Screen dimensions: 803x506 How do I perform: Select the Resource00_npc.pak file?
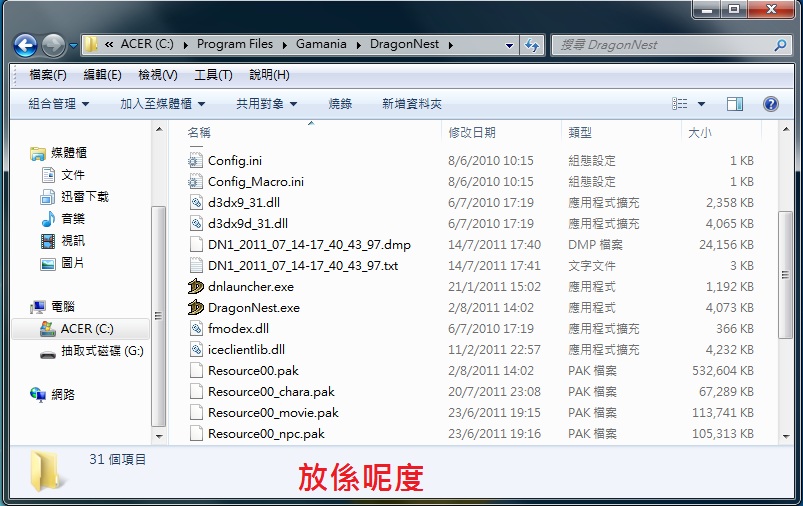(266, 434)
